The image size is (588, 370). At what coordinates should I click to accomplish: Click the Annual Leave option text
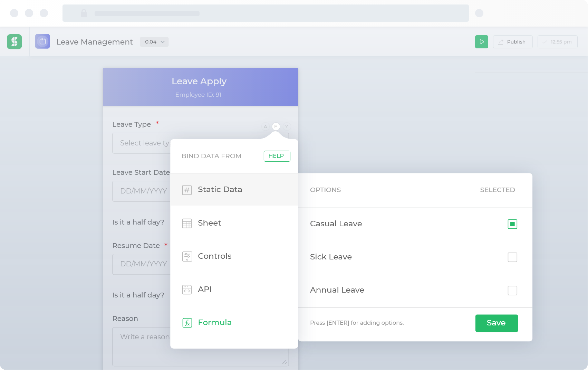pyautogui.click(x=337, y=290)
